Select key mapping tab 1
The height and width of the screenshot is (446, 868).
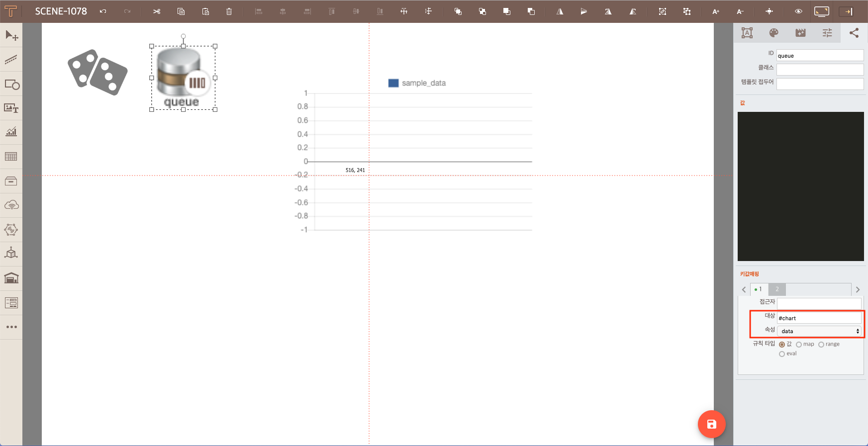click(759, 289)
